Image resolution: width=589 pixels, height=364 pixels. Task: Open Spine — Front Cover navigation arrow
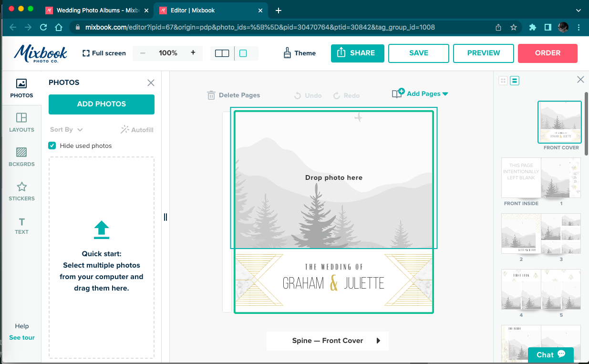[x=379, y=341]
